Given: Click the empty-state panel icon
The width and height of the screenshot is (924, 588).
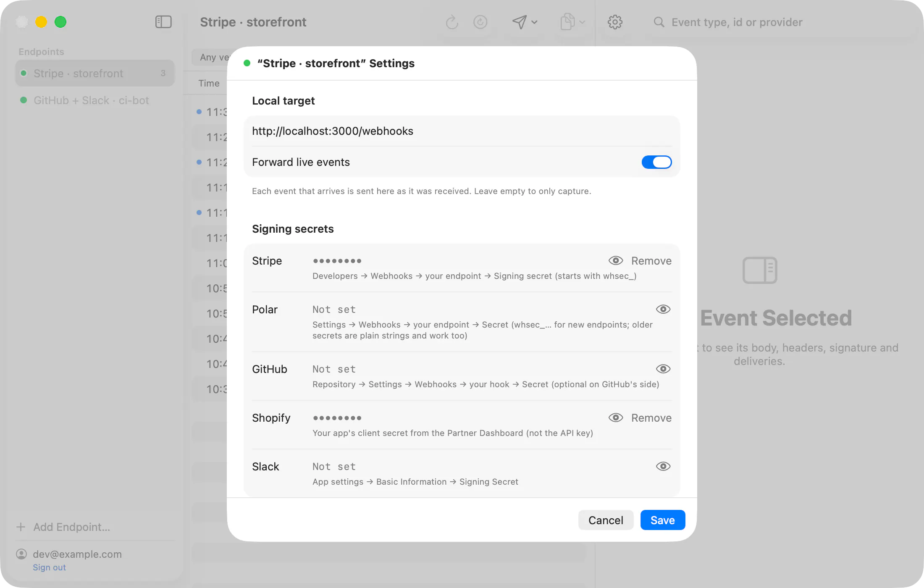Looking at the screenshot, I should click(x=760, y=270).
